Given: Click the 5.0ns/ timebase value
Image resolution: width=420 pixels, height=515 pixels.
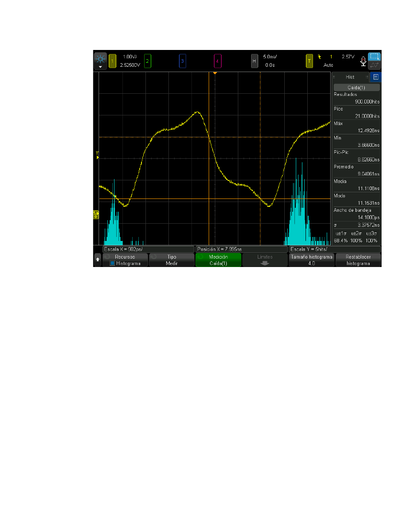Looking at the screenshot, I should (x=270, y=57).
